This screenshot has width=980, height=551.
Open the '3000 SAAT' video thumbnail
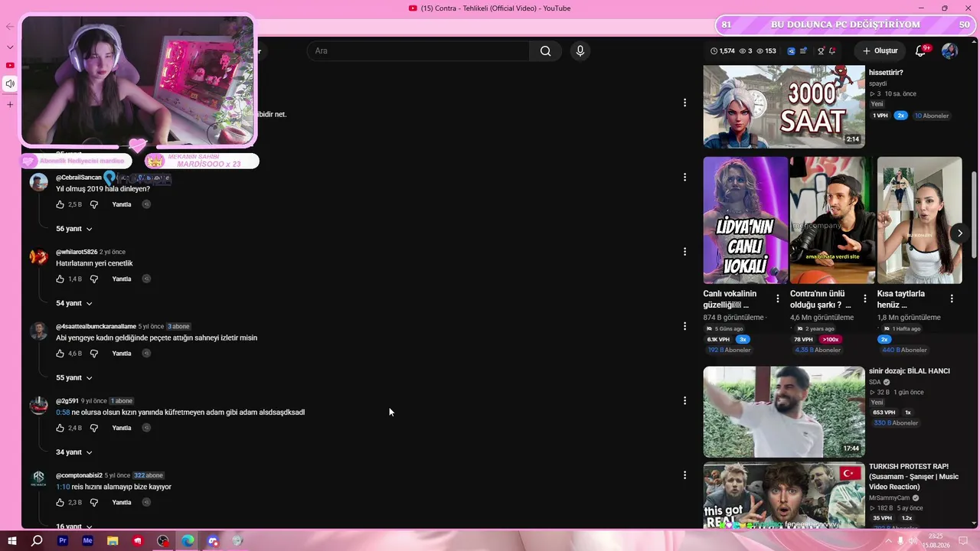[784, 106]
